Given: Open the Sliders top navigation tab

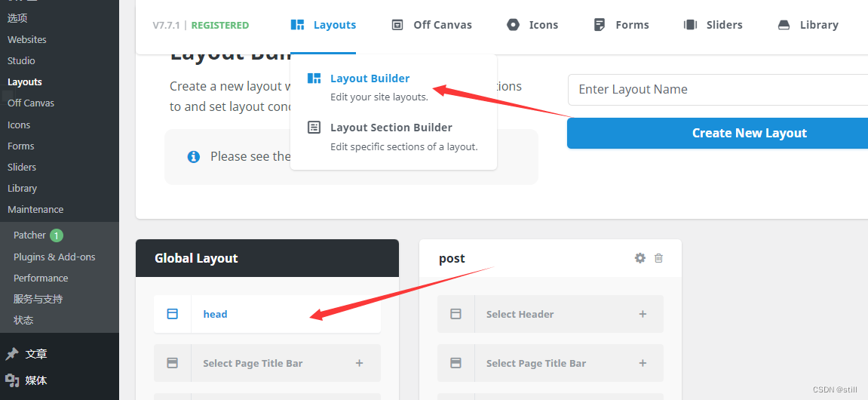Looking at the screenshot, I should (x=713, y=25).
